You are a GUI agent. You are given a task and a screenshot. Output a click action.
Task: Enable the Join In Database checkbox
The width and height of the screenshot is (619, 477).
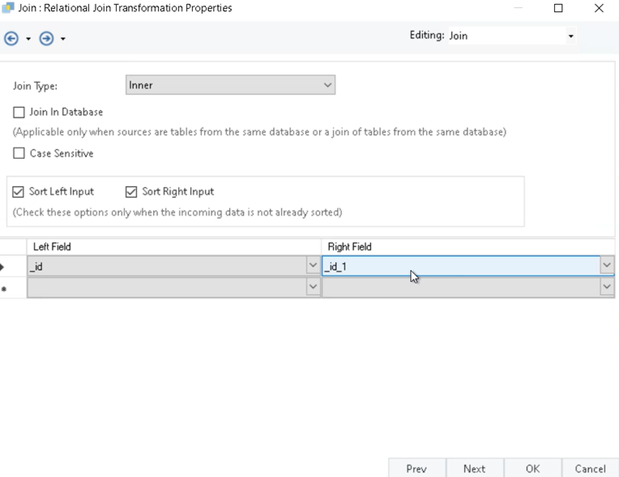tap(19, 112)
